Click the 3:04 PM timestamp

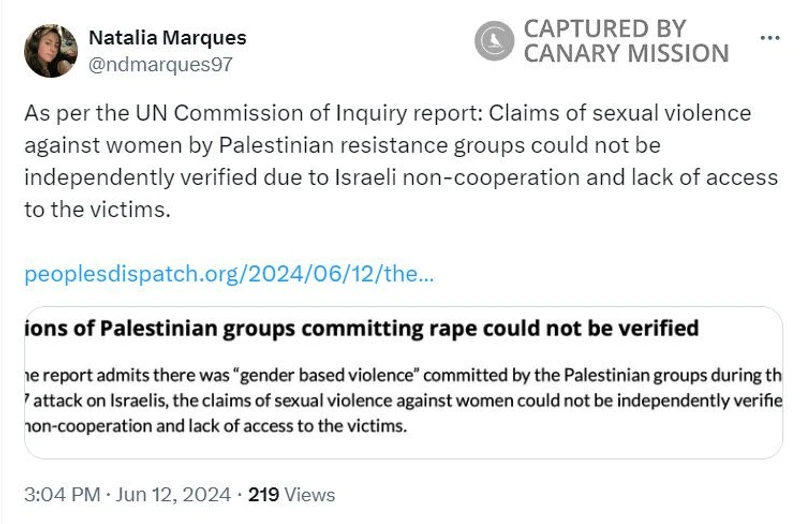pyautogui.click(x=62, y=494)
